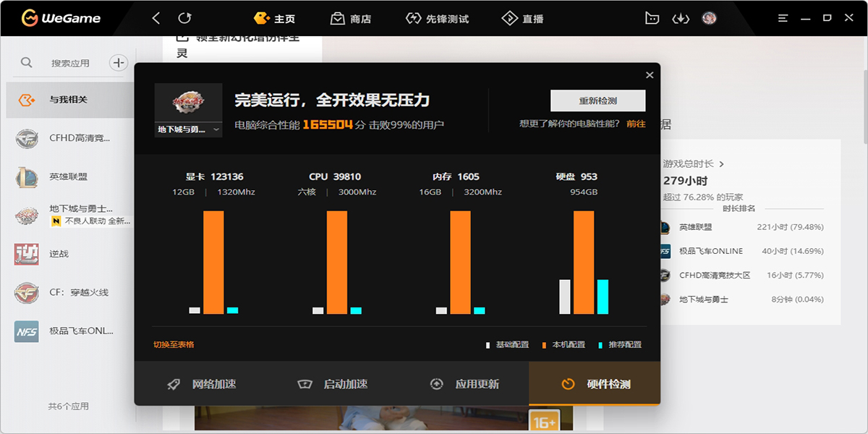Image resolution: width=868 pixels, height=434 pixels.
Task: Expand 游戏总时长 with its chevron
Action: click(x=721, y=164)
